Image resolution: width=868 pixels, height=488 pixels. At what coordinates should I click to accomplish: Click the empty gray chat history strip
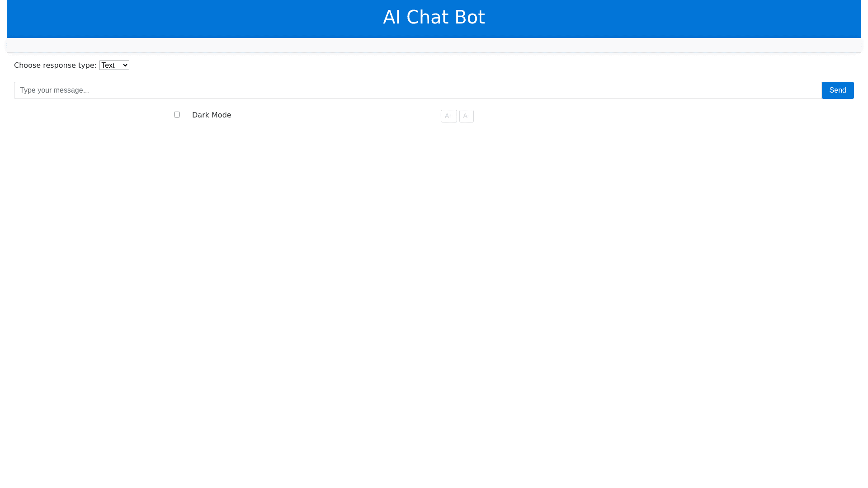click(x=434, y=45)
